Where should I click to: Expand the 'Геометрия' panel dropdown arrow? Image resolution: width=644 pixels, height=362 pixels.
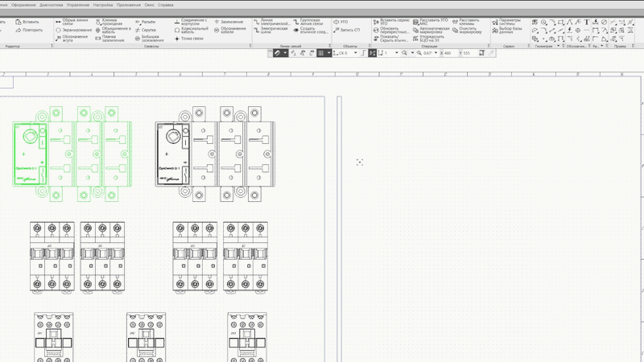[x=558, y=46]
